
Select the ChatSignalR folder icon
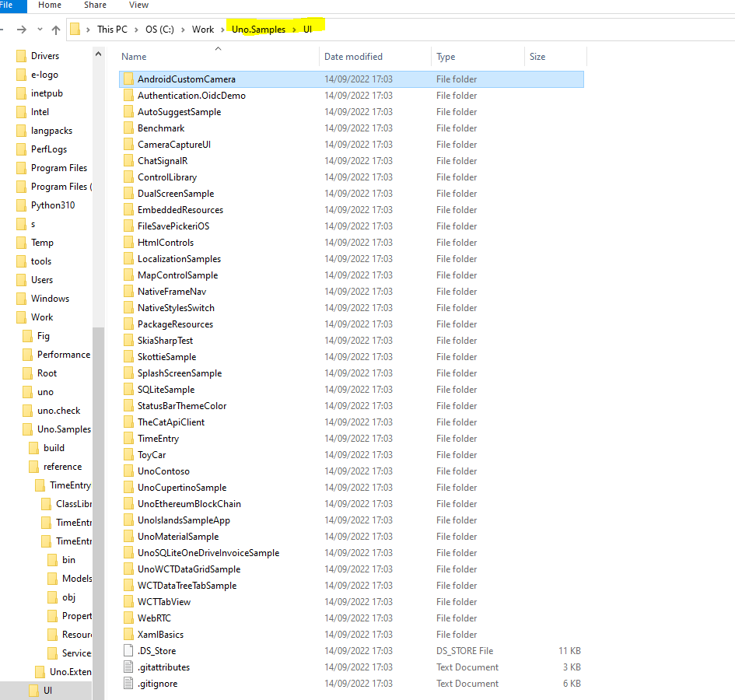click(x=128, y=161)
